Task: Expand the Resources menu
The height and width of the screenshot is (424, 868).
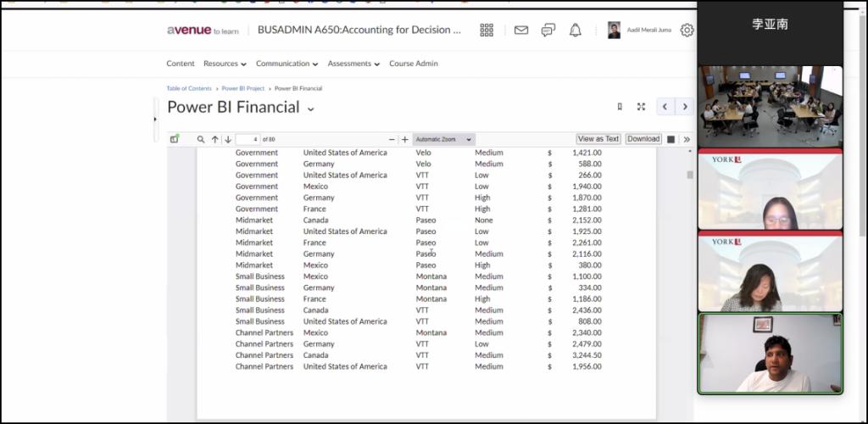Action: click(x=225, y=64)
